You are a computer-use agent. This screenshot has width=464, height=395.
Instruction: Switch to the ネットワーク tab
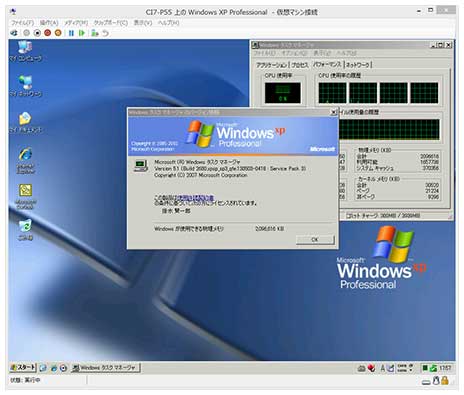click(358, 65)
